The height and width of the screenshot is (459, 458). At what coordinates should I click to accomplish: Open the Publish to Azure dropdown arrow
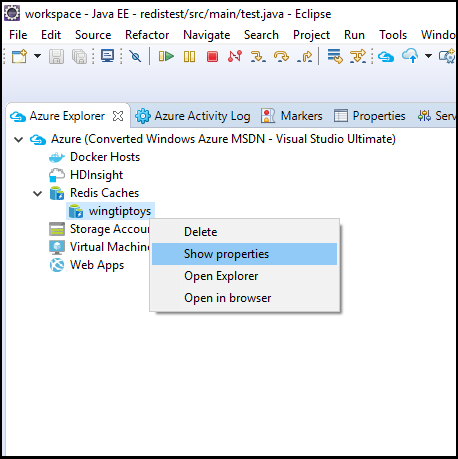click(x=428, y=56)
